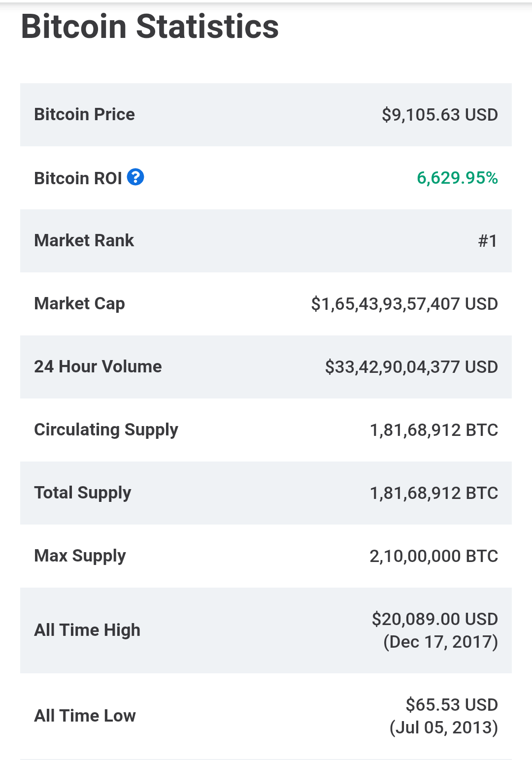Select the Market Rank label
532x760 pixels.
84,240
